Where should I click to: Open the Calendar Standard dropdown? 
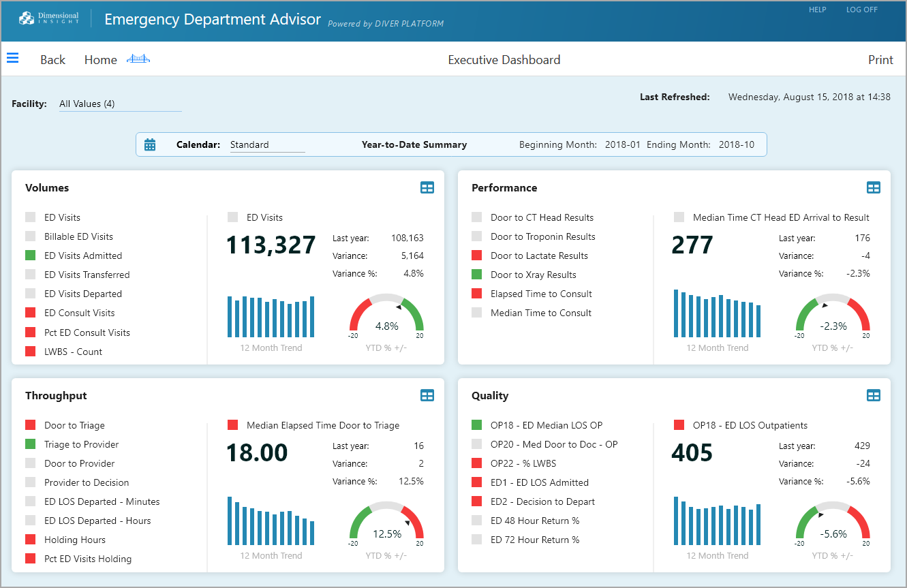pyautogui.click(x=267, y=144)
